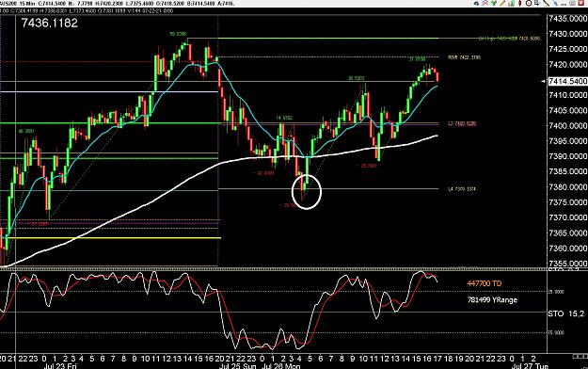The height and width of the screenshot is (369, 588).
Task: Click the 59.0386 swing label at the chart top
Action: (x=178, y=34)
